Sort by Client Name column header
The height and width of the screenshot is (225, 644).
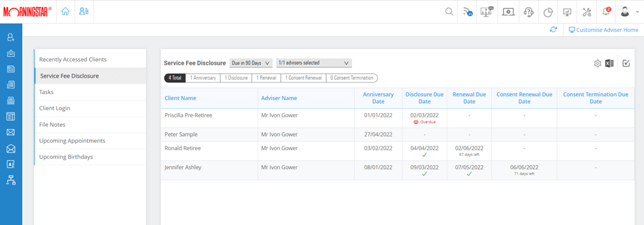[180, 98]
